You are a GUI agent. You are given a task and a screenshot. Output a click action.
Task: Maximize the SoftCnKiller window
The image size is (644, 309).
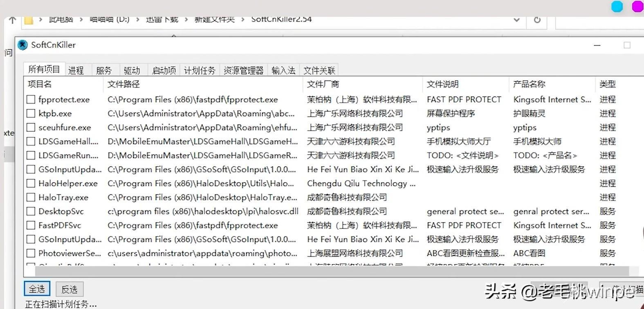coord(627,45)
